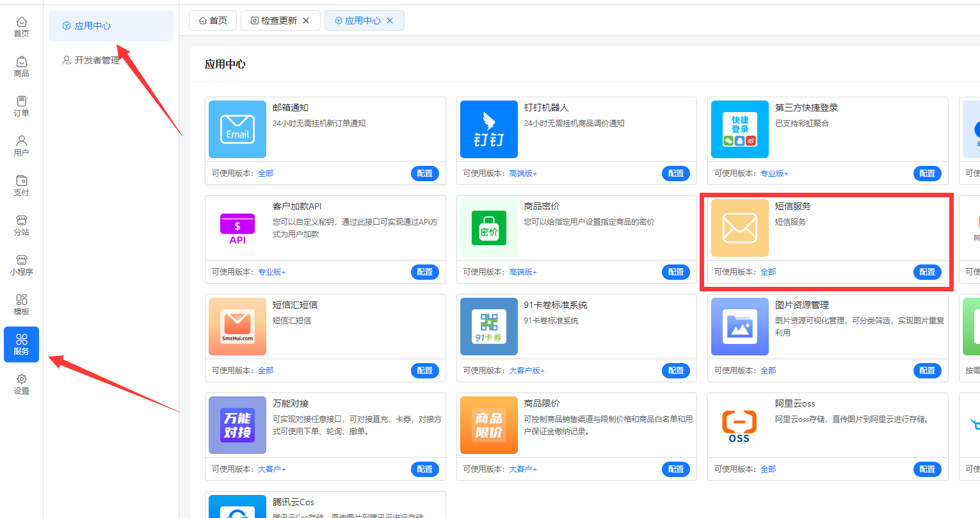980x518 pixels.
Task: Open the 订单 orders sidebar icon
Action: (21, 106)
